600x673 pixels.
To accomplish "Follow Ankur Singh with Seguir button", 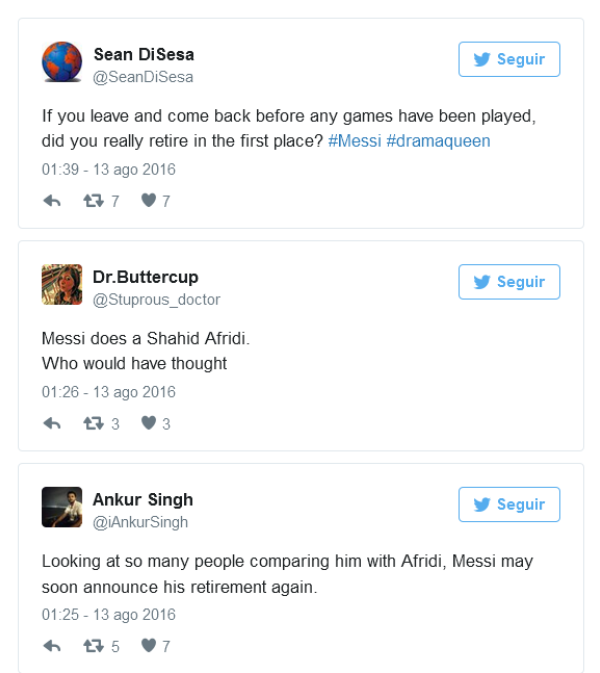I will (509, 504).
